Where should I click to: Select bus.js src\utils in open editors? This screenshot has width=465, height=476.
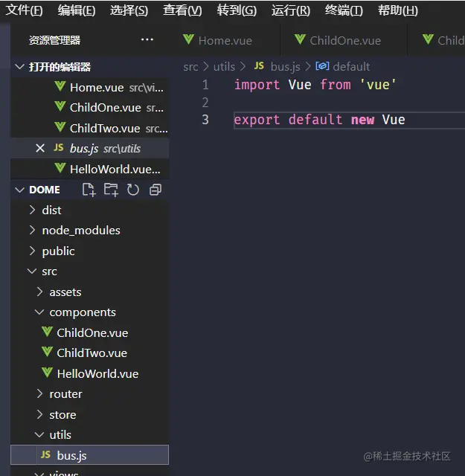coord(89,149)
